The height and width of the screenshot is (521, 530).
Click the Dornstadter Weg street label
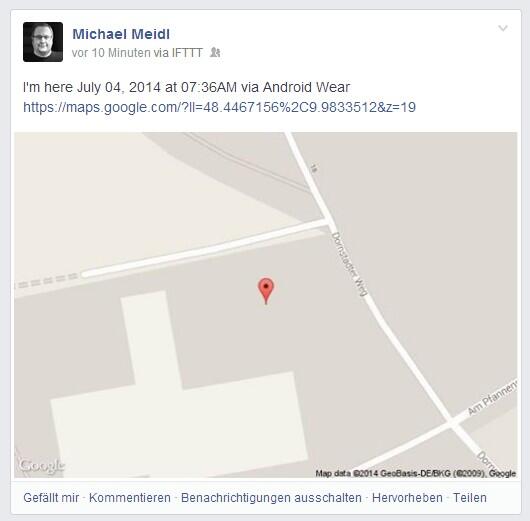click(x=349, y=264)
